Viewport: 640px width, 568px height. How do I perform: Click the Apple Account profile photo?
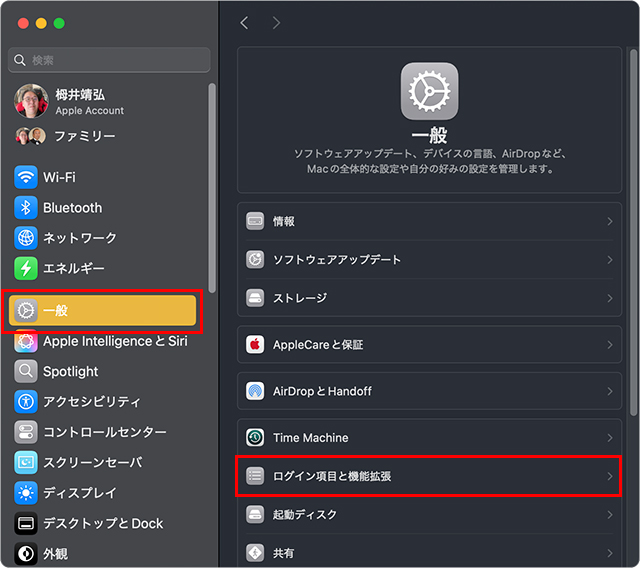tap(31, 101)
